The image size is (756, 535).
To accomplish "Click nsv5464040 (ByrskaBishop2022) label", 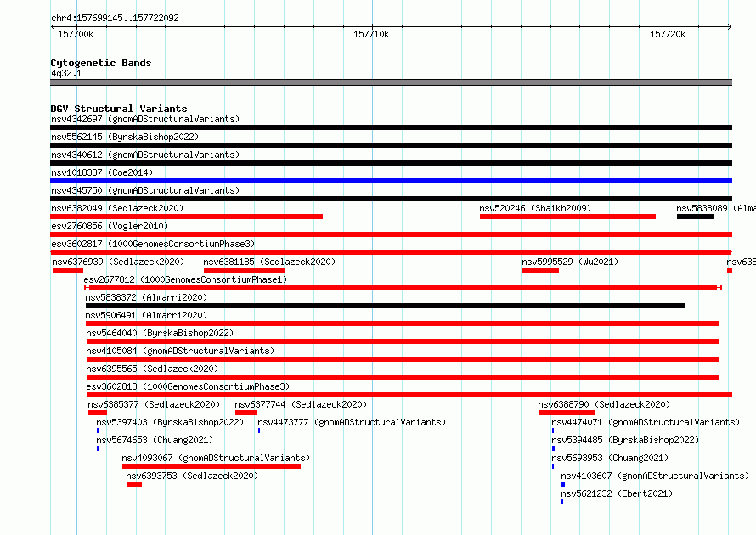I will coord(160,333).
